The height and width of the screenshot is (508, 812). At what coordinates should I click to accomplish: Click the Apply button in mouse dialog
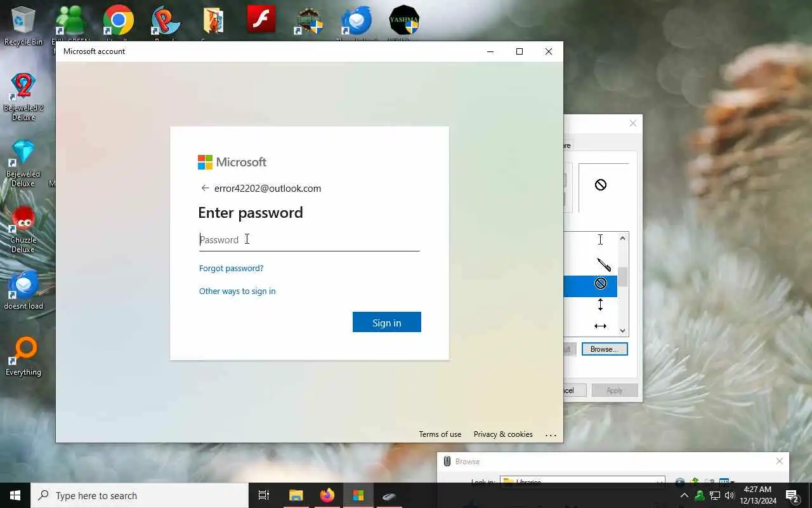[x=614, y=391]
